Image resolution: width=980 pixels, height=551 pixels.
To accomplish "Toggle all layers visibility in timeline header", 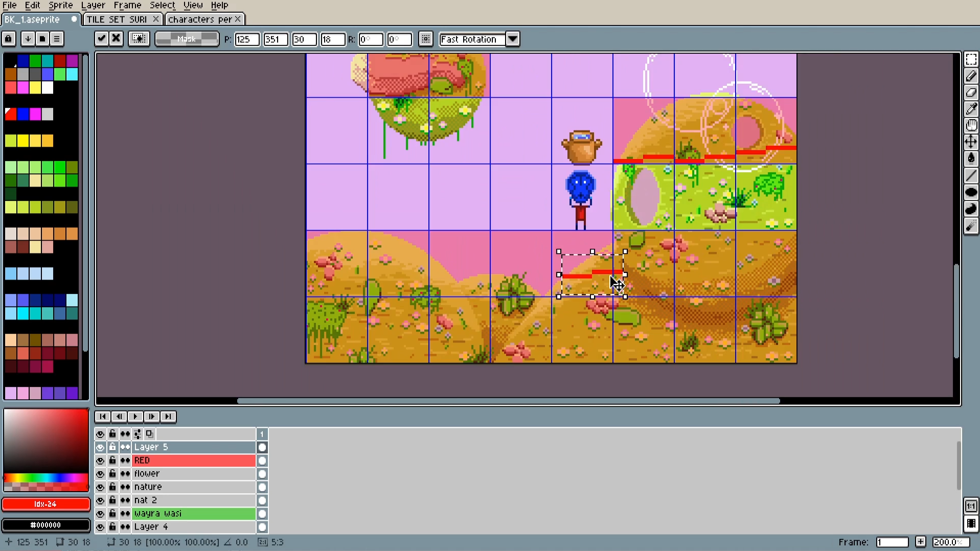I will [x=100, y=434].
